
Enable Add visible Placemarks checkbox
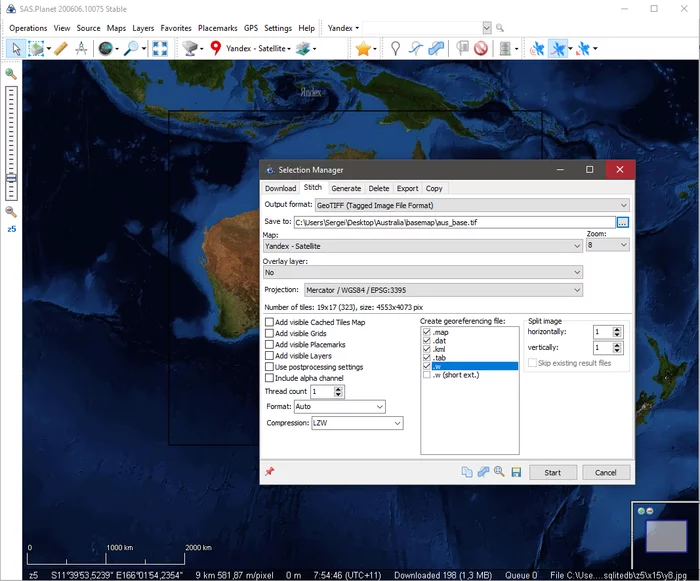(269, 344)
